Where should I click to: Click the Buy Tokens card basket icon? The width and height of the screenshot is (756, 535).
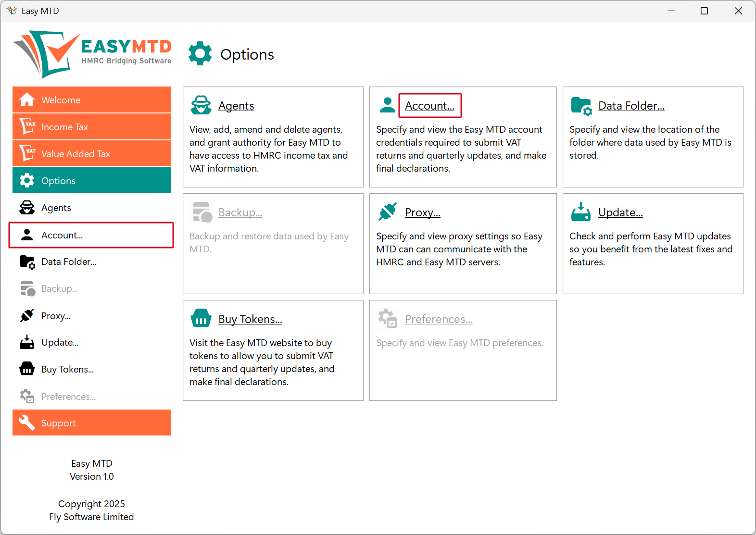[x=201, y=318]
